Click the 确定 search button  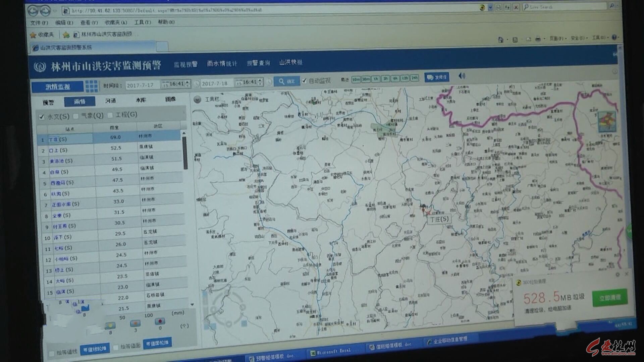tap(287, 81)
